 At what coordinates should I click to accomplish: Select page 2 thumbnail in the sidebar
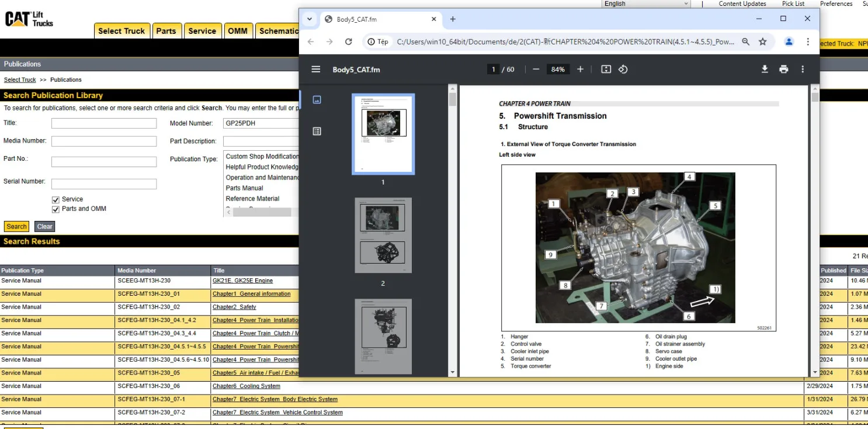coord(383,236)
